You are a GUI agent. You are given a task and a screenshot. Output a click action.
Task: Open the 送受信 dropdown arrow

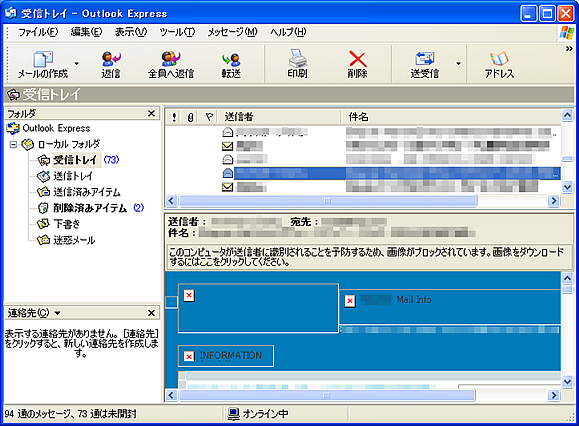pos(458,63)
